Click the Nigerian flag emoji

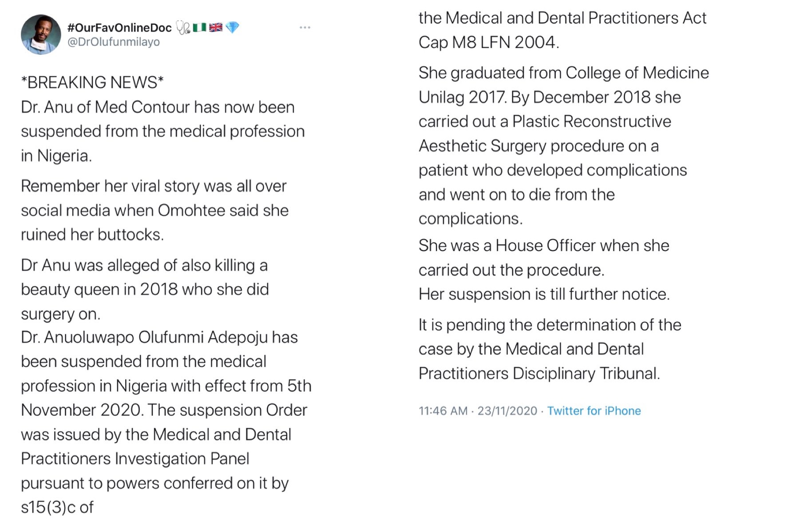point(199,28)
